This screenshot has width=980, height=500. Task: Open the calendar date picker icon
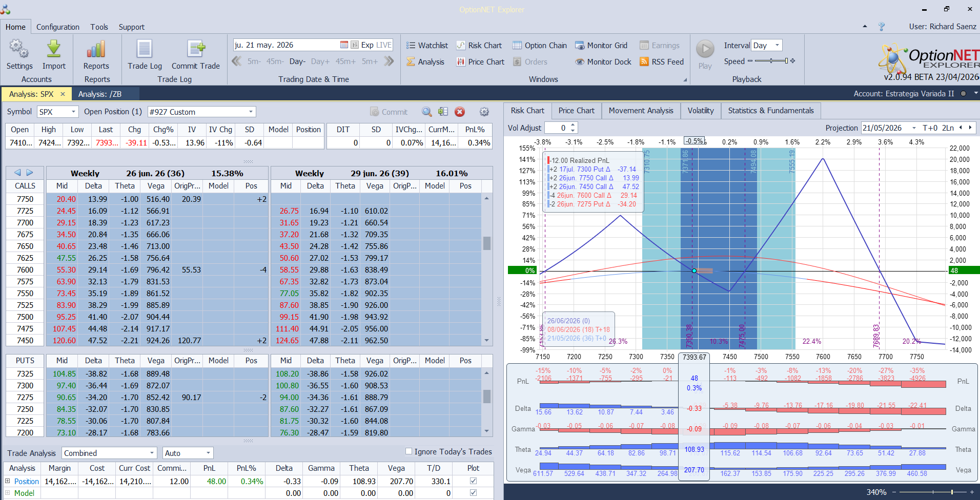click(x=344, y=45)
